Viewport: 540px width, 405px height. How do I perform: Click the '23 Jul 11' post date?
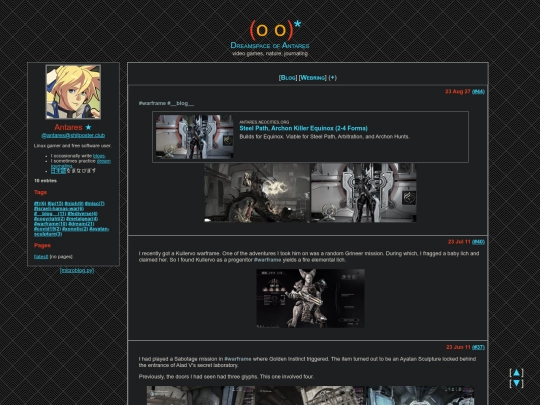click(459, 242)
